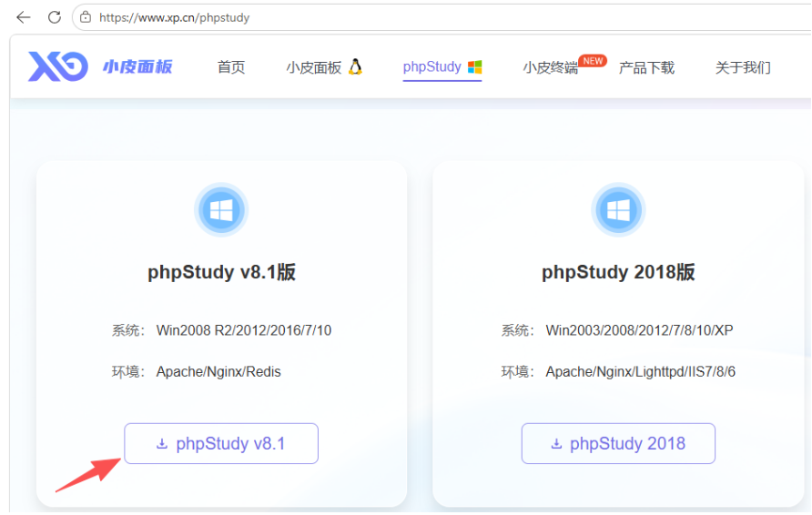
Task: Click the phpStudy 2018版 heading
Action: 618,272
